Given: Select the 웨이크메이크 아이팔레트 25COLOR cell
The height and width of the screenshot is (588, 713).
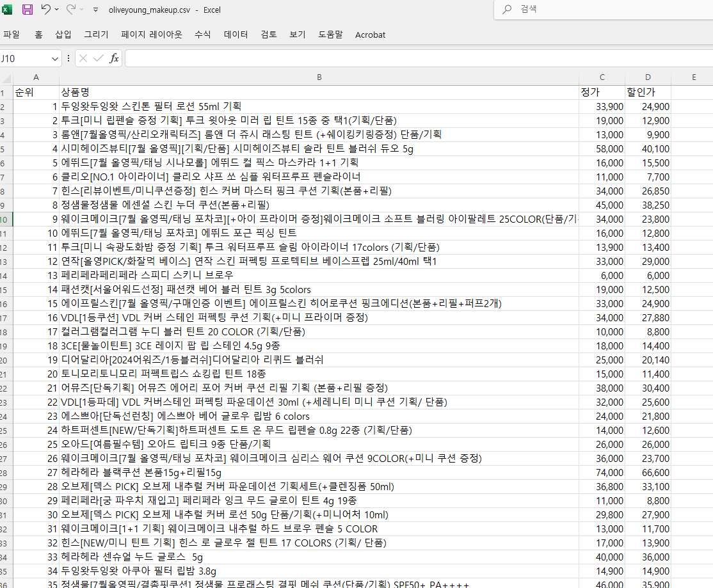Looking at the screenshot, I should 319,219.
